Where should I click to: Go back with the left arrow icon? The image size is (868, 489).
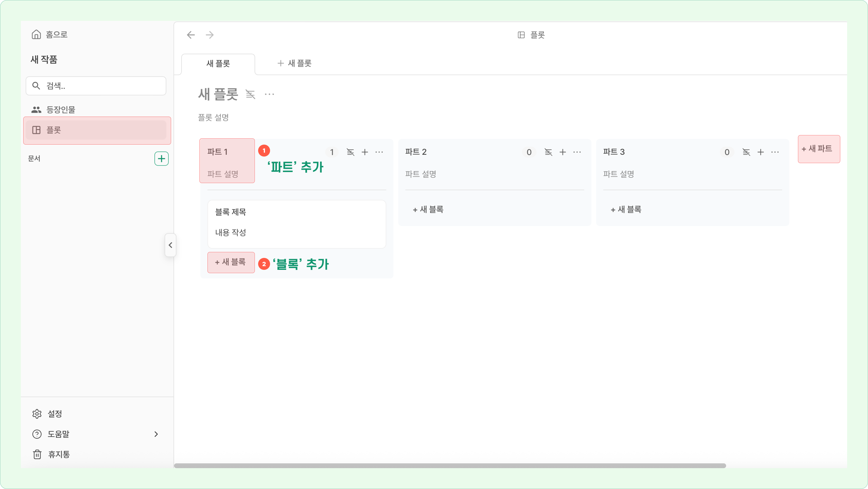[x=191, y=35]
